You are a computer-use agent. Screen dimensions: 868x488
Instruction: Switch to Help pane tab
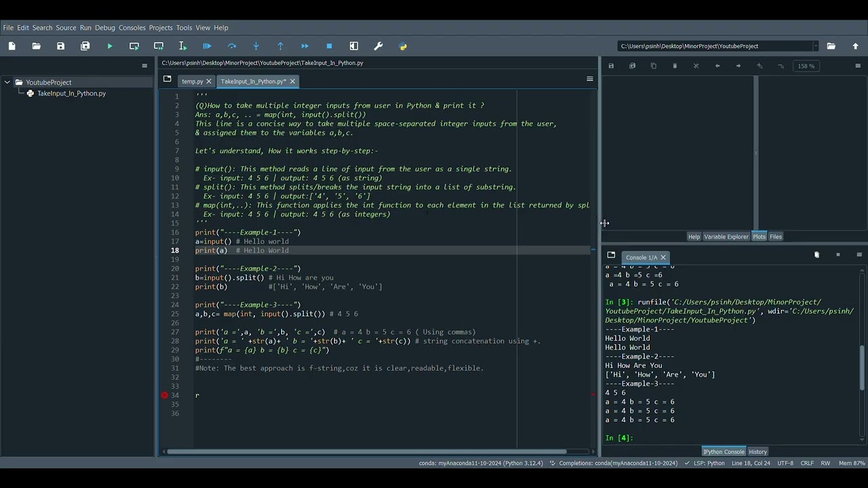click(x=694, y=237)
